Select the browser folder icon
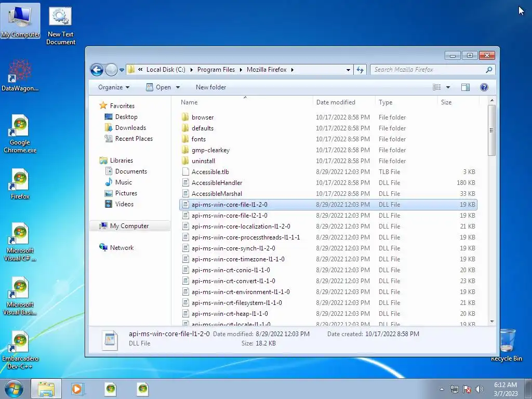 [x=185, y=117]
